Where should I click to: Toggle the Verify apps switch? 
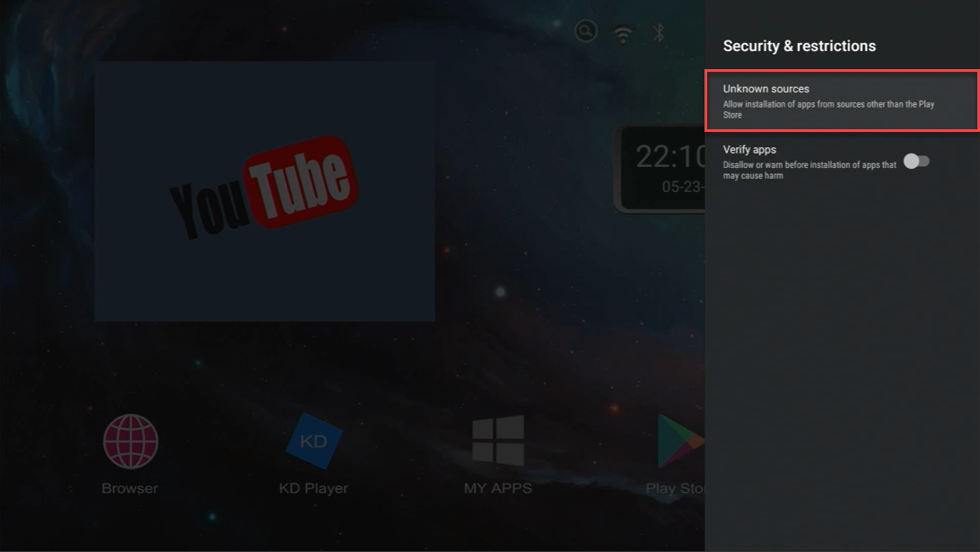click(x=916, y=162)
